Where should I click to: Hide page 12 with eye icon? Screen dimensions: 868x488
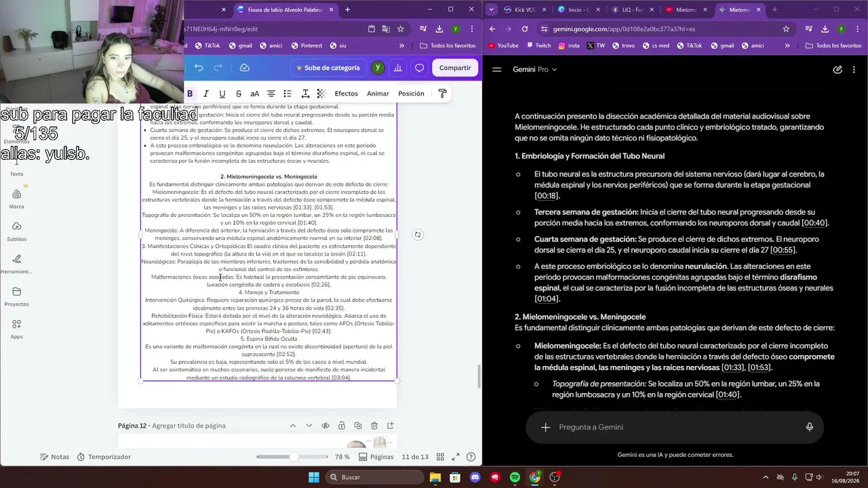point(325,426)
